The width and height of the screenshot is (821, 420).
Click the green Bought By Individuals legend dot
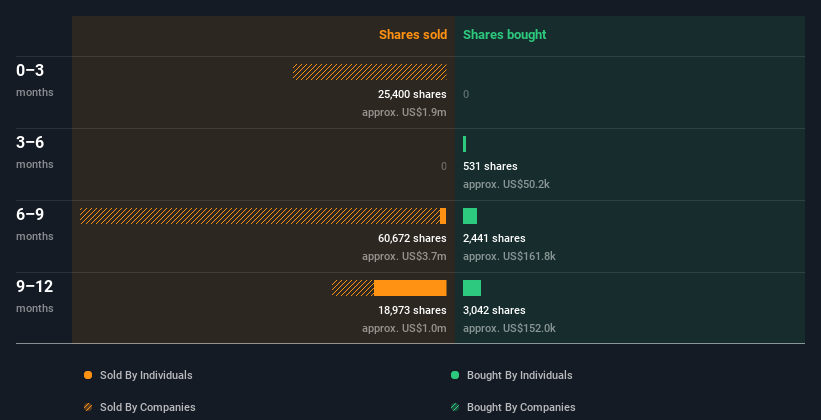coord(455,375)
